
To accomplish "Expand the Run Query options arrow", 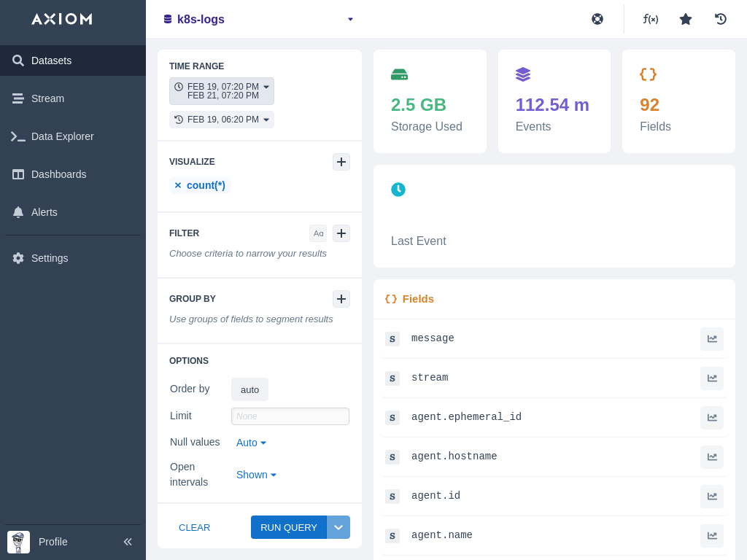I will pyautogui.click(x=338, y=527).
